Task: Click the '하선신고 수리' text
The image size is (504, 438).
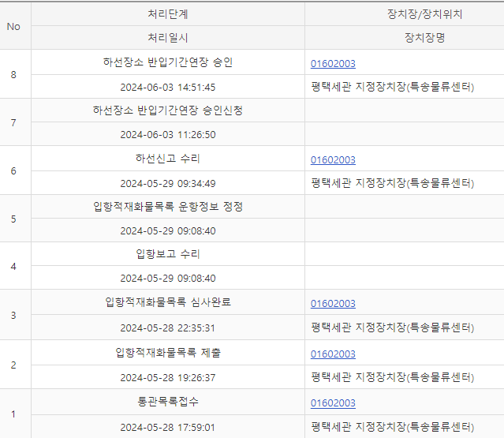Action: click(168, 158)
